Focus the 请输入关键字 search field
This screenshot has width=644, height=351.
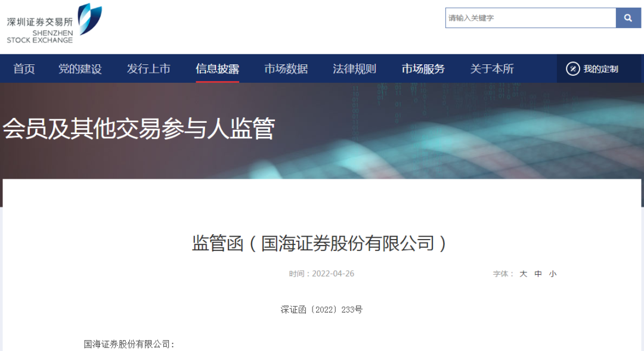pos(531,18)
